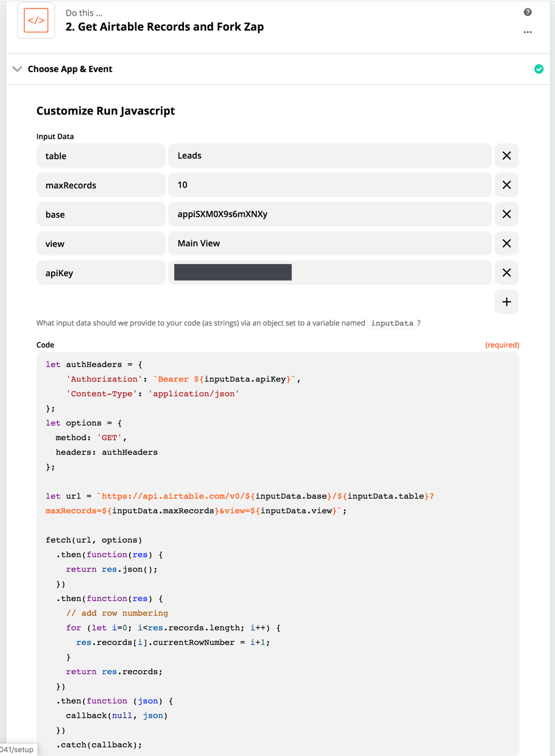
Task: Edit the appiSXM0X9s6mXNXy value field
Action: [330, 214]
